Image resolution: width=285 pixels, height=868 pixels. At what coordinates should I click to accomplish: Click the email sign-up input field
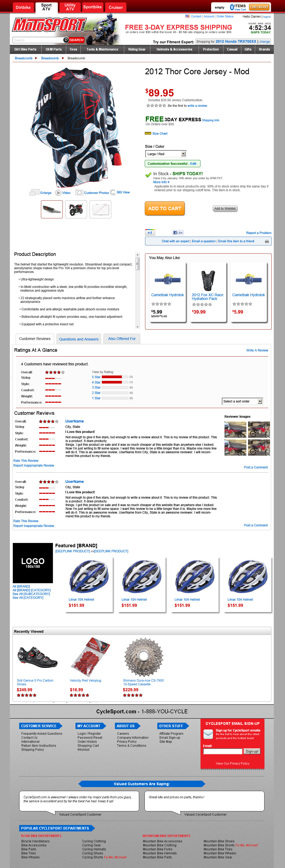tap(222, 751)
